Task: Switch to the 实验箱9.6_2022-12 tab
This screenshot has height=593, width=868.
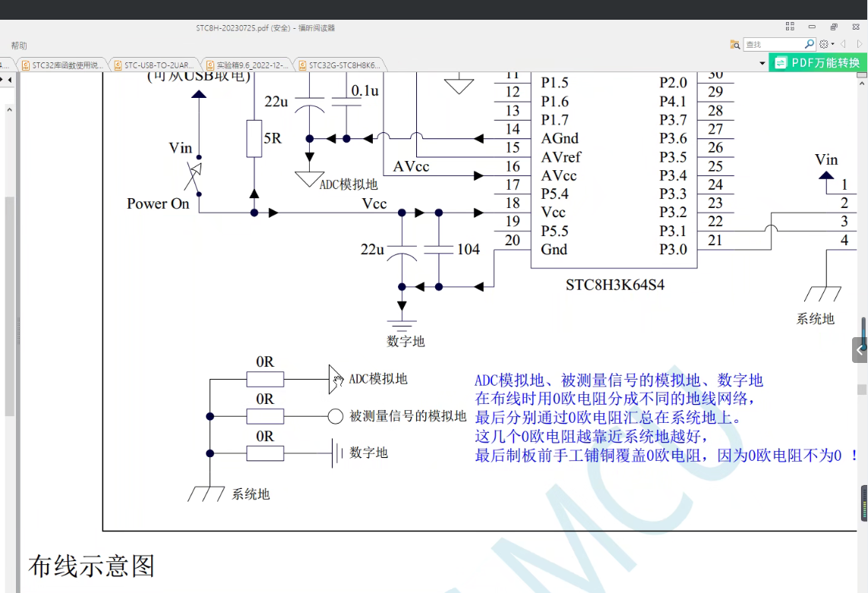Action: pyautogui.click(x=247, y=65)
